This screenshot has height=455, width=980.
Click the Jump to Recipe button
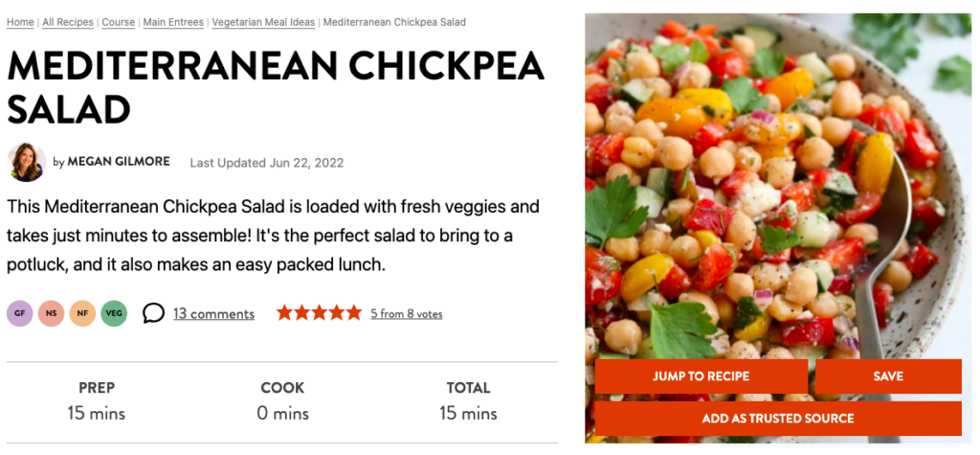(702, 376)
